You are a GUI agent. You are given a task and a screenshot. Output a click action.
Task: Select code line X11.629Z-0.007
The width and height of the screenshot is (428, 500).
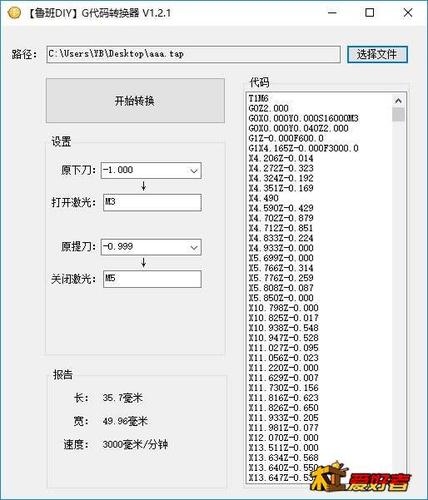[283, 378]
